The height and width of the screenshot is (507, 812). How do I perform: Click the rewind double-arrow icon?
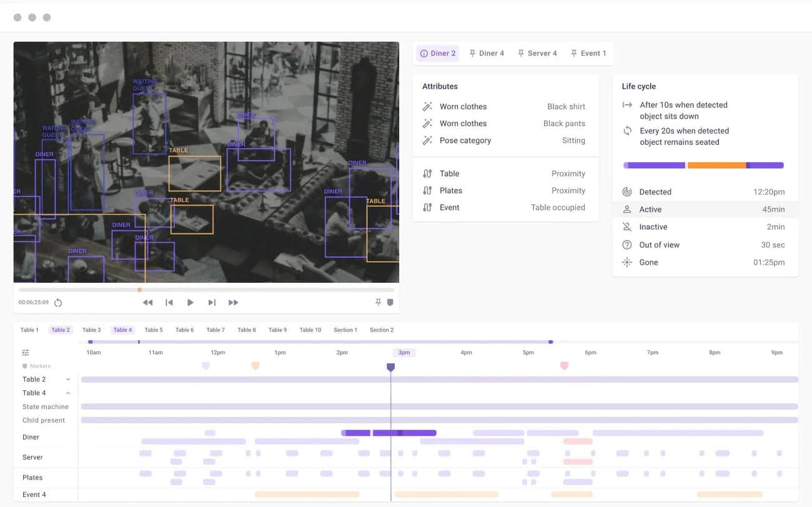point(147,303)
